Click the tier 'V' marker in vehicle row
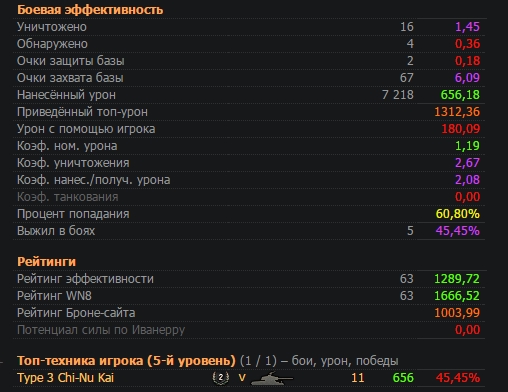 [x=242, y=378]
